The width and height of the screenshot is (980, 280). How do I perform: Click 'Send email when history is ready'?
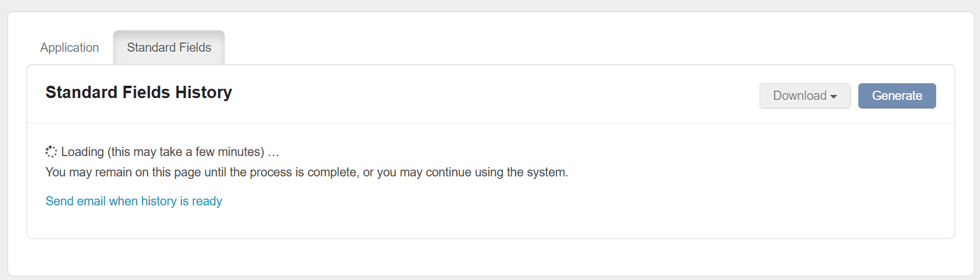[x=134, y=201]
